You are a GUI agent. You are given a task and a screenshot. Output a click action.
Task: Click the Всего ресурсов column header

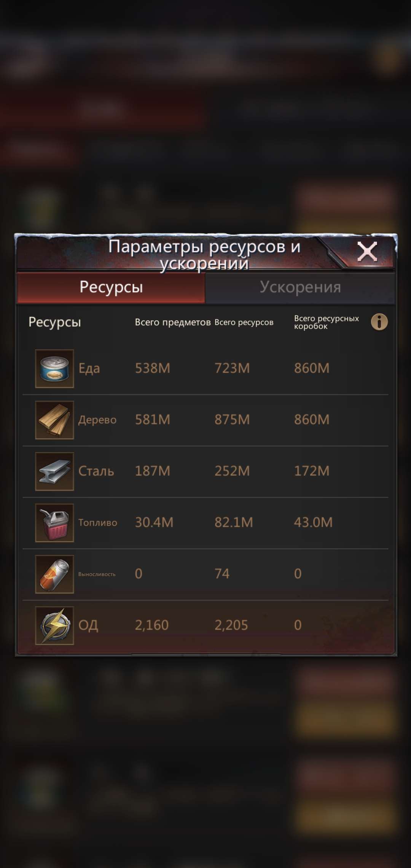(x=244, y=322)
